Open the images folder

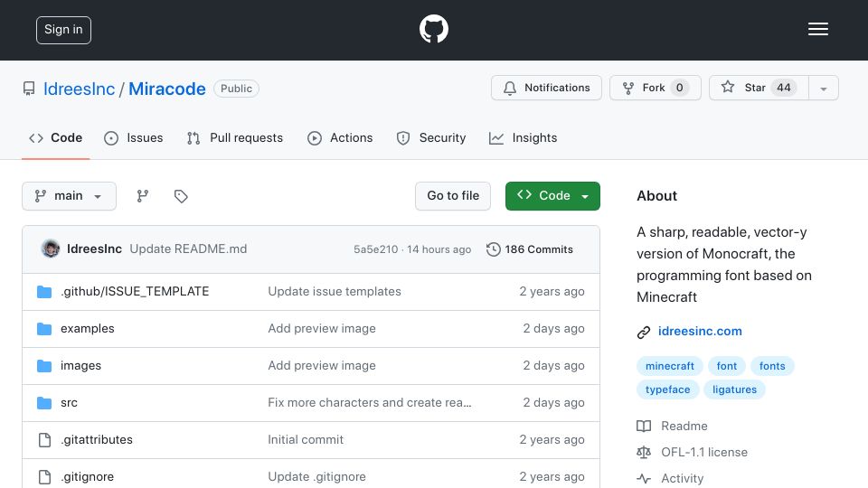[x=80, y=366]
